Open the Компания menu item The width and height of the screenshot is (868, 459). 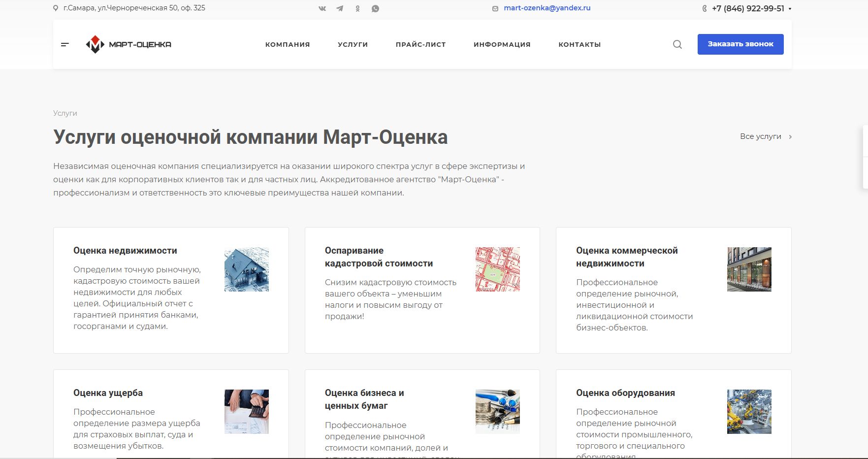point(288,44)
